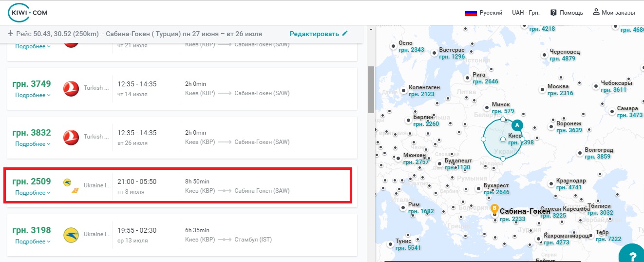Screen dimensions: 644x262
Task: Click pencil icon next to Редактировать
Action: click(x=345, y=33)
